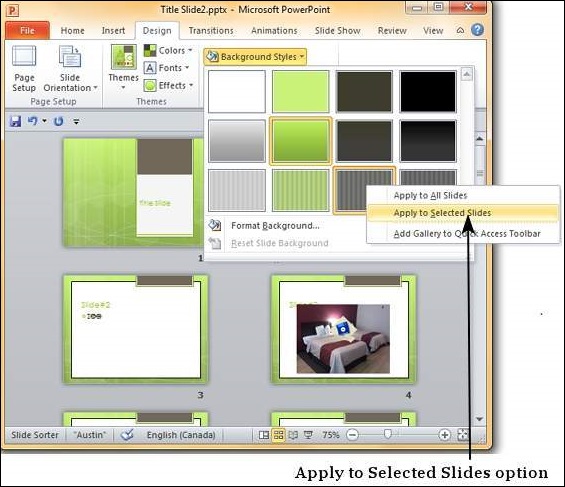Select the green gradient background style
Viewport: 565px width, 487px height.
[x=301, y=141]
